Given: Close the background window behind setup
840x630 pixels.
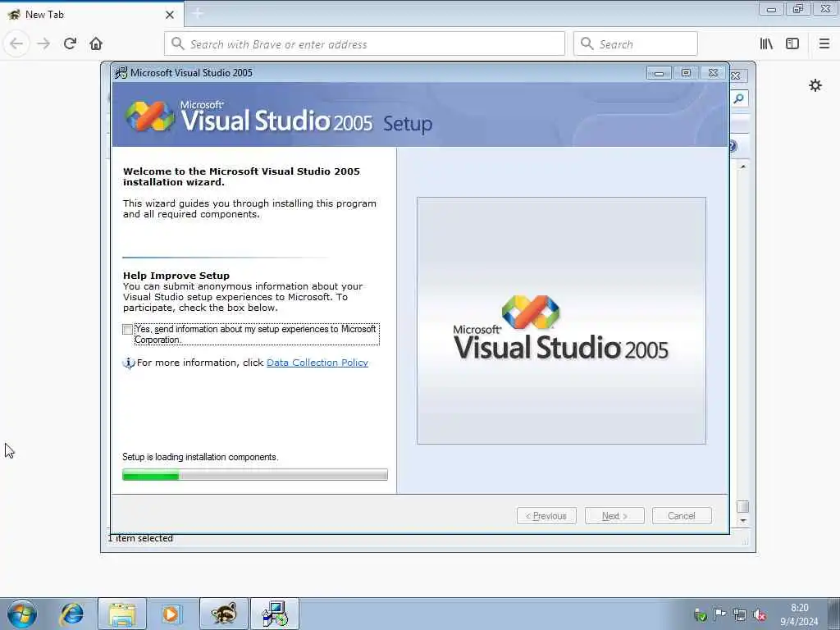Looking at the screenshot, I should (x=736, y=76).
